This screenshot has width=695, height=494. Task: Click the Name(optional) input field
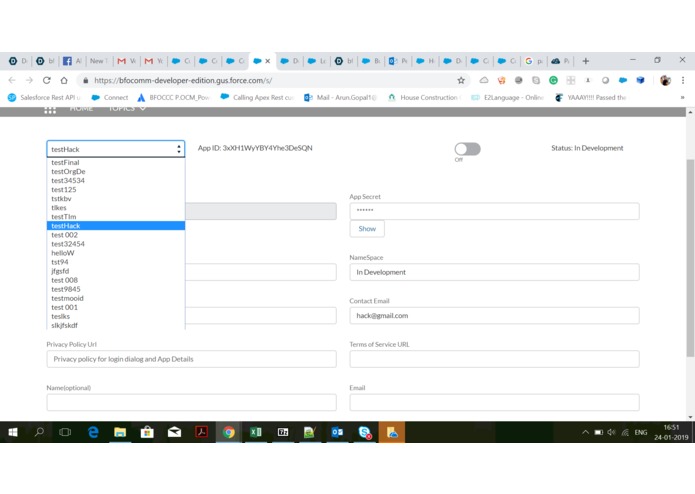(191, 402)
